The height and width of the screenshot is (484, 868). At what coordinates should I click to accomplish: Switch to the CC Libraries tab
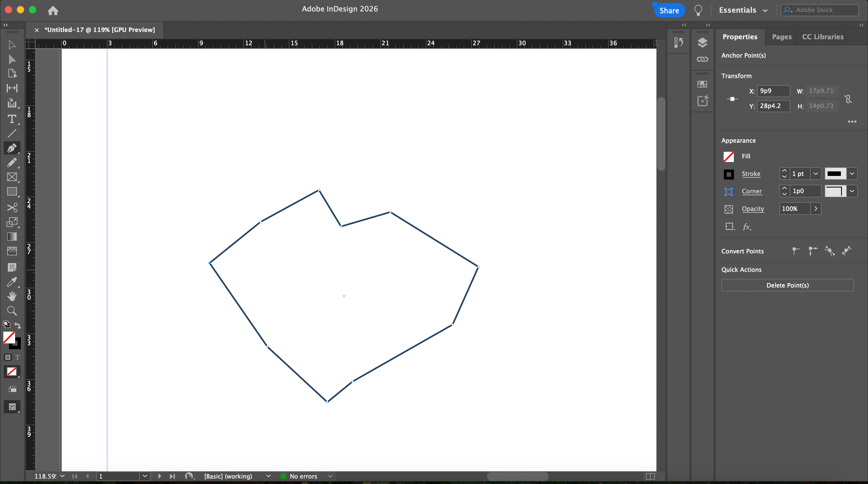[822, 37]
